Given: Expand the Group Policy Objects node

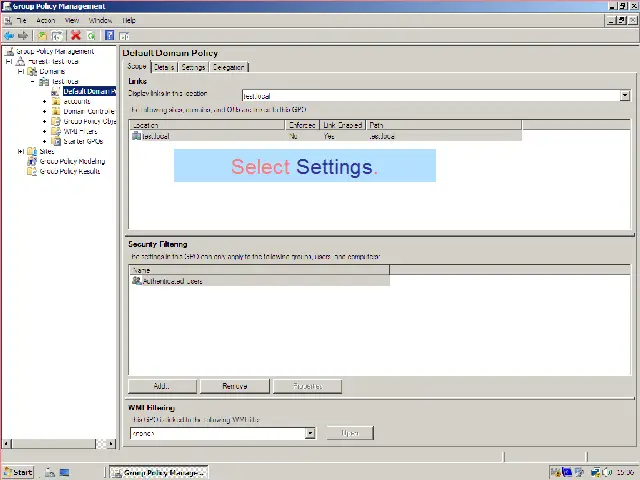Looking at the screenshot, I should click(x=44, y=121).
